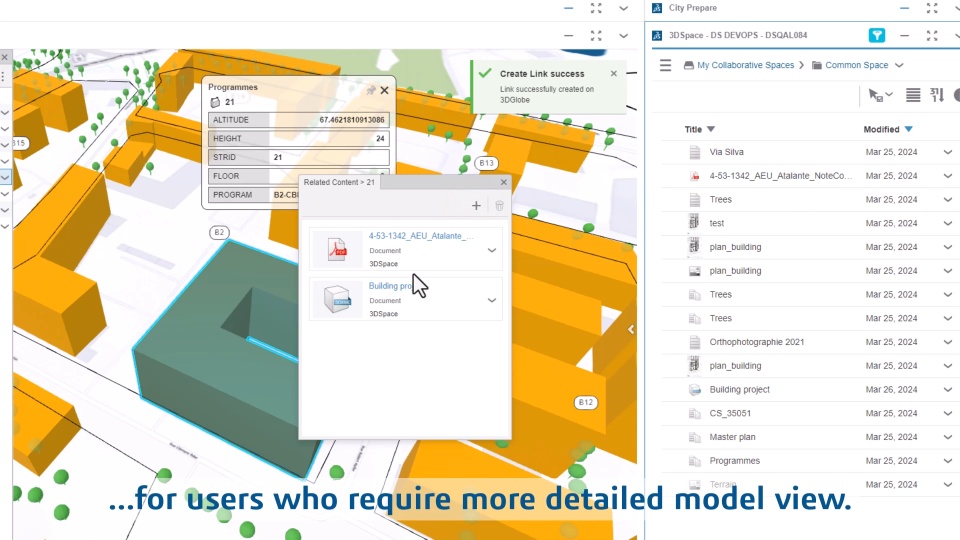Click the STRID value field
Screen dimensions: 960x540
tap(329, 157)
